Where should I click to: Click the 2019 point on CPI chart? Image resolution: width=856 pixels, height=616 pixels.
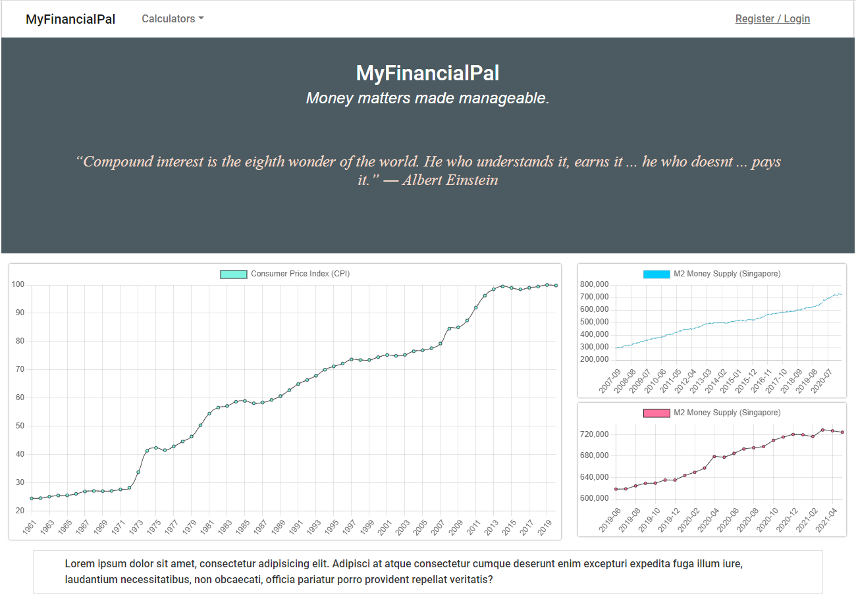pyautogui.click(x=547, y=285)
